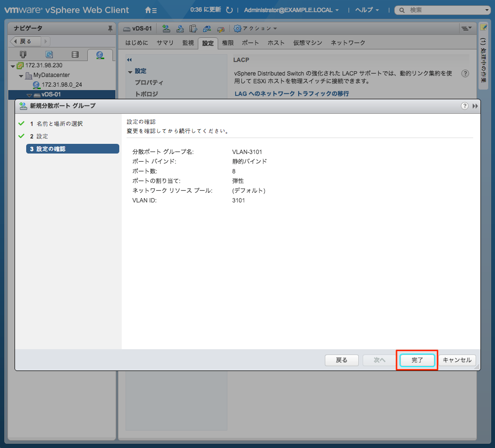Select 172.31.98.0_24 in navigator tree
Screen dimensions: 495x448
[62, 85]
